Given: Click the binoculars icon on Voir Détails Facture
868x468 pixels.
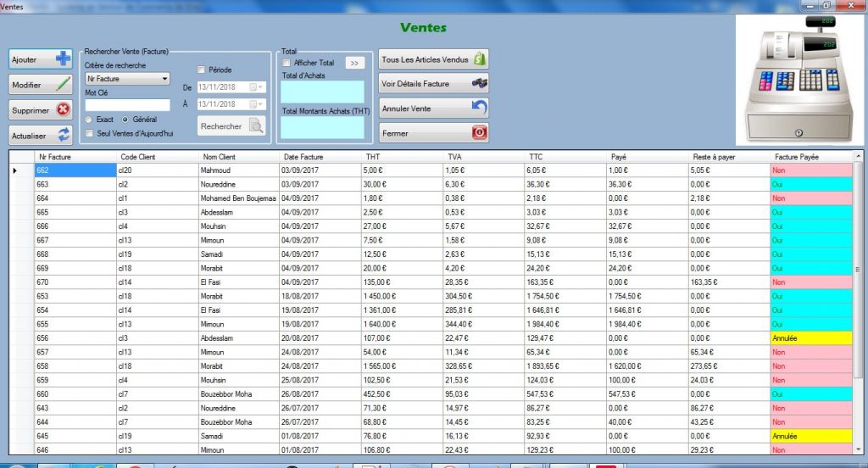Looking at the screenshot, I should pyautogui.click(x=479, y=84).
